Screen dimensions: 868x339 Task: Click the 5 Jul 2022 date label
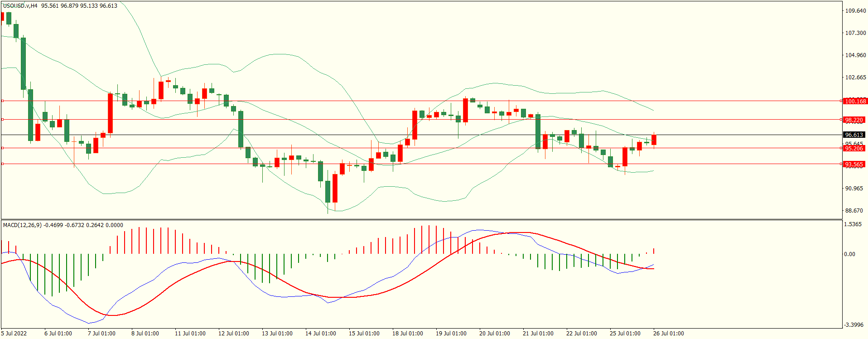(x=14, y=334)
